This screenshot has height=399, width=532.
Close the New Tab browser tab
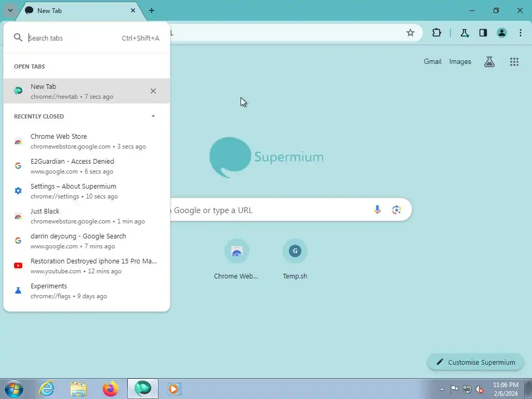pos(133,10)
